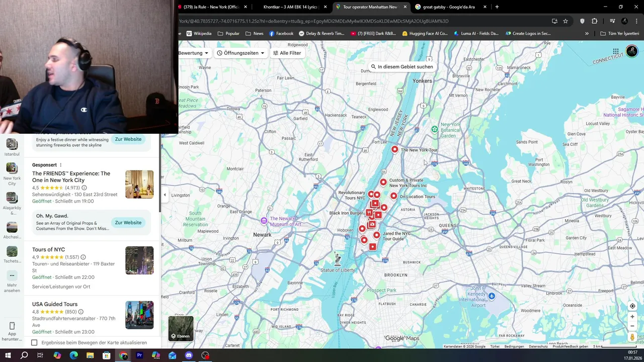644x362 pixels.
Task: Click The New York Tour map pin
Action: pyautogui.click(x=394, y=149)
